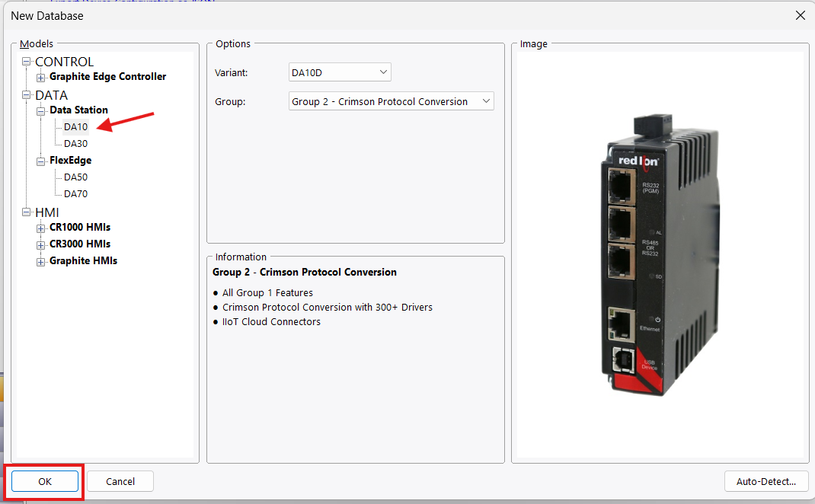The width and height of the screenshot is (815, 504).
Task: Click the Auto-Detect button
Action: coord(766,481)
